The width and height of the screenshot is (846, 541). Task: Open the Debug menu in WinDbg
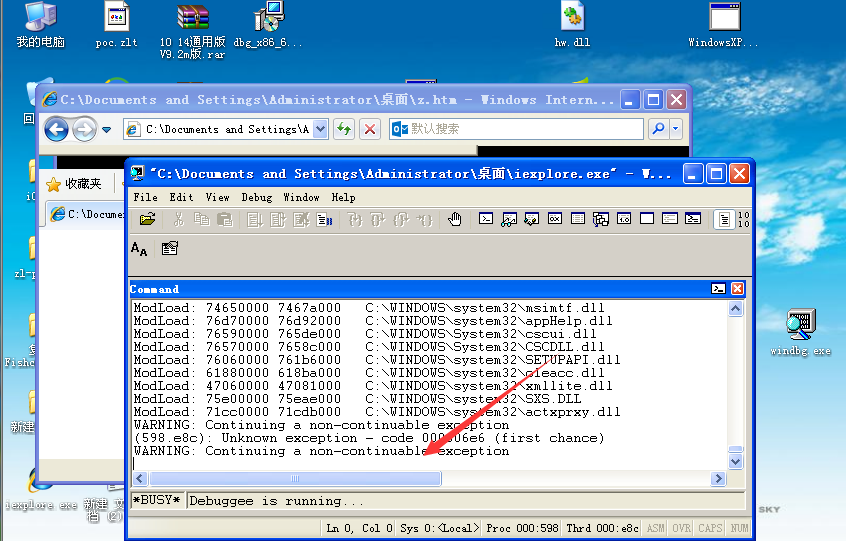[x=257, y=197]
